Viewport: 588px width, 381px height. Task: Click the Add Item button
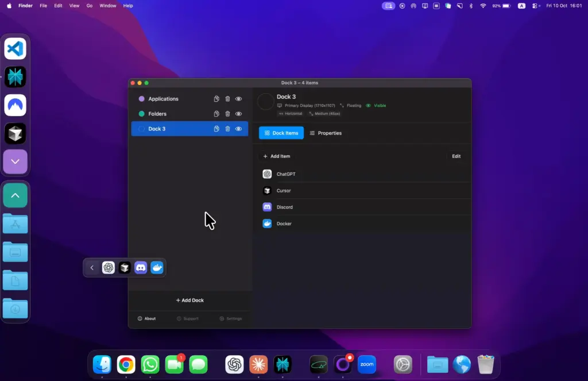point(277,156)
